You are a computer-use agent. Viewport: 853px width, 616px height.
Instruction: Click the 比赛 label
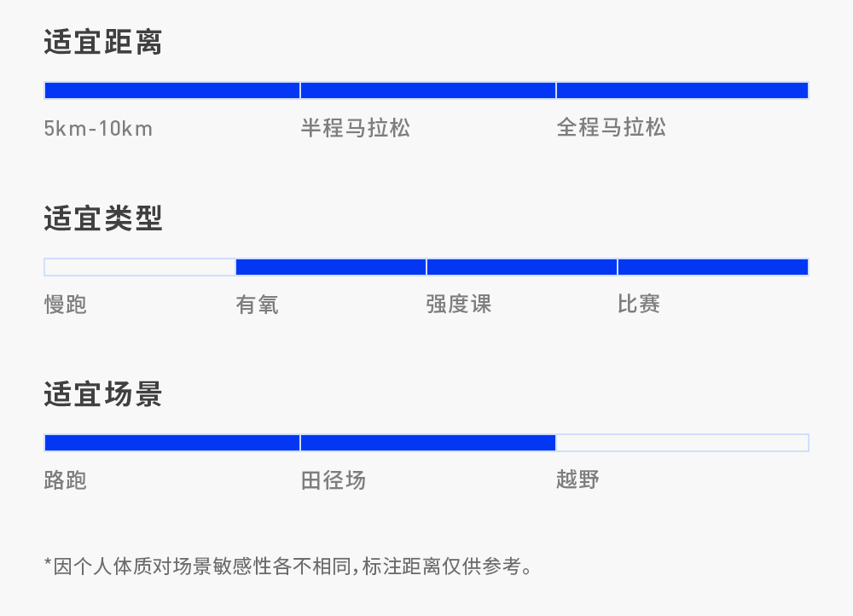(x=639, y=305)
